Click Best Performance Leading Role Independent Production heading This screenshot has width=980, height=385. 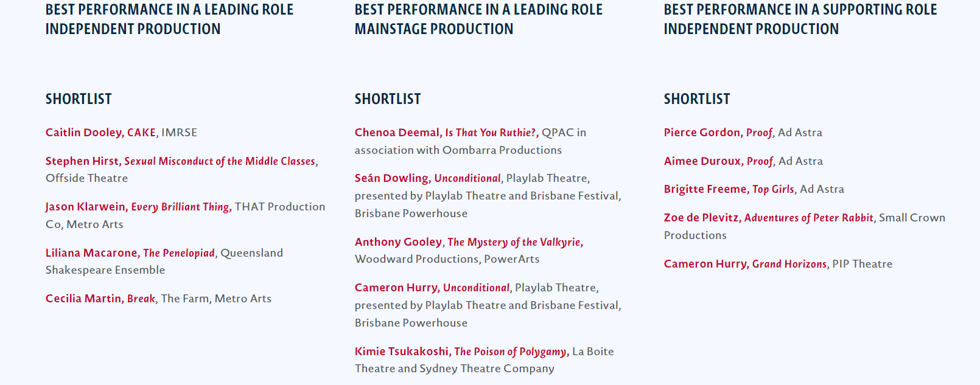pyautogui.click(x=169, y=19)
